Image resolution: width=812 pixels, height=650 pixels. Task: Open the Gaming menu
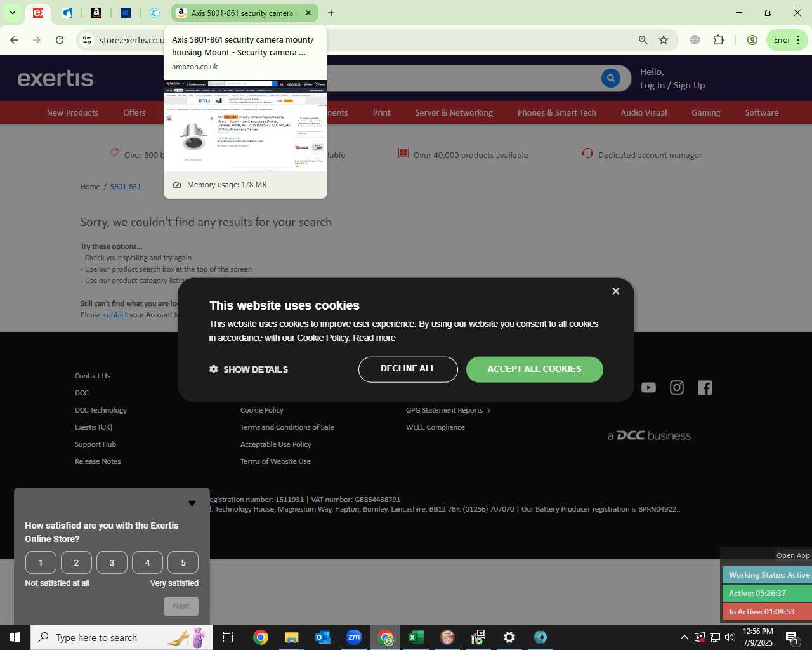point(706,112)
